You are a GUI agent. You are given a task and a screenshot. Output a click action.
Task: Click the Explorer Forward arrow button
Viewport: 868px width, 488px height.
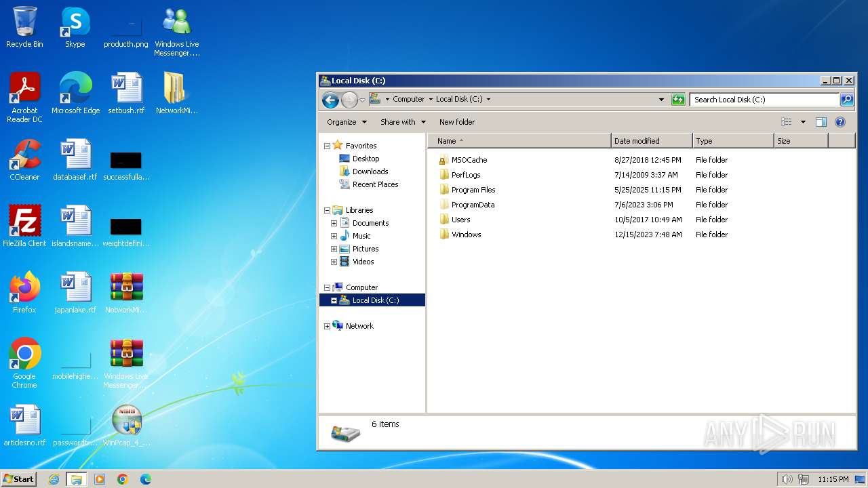pyautogui.click(x=349, y=100)
